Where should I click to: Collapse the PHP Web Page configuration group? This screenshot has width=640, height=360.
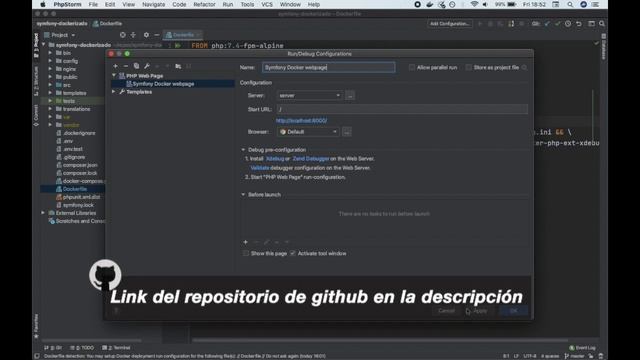114,76
